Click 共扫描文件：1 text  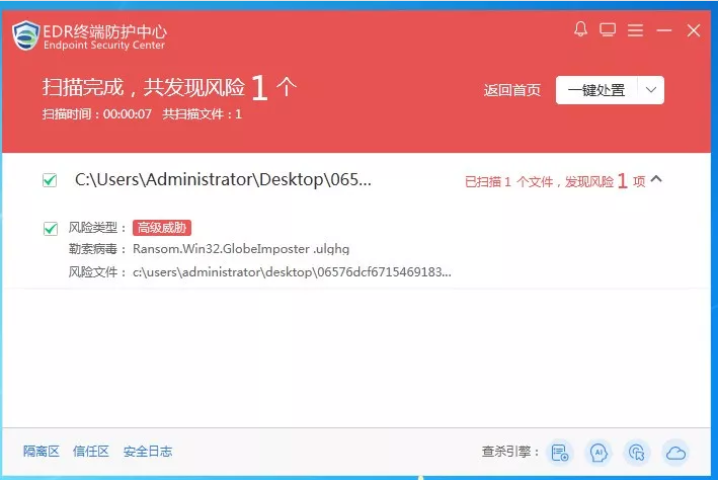tap(202, 114)
